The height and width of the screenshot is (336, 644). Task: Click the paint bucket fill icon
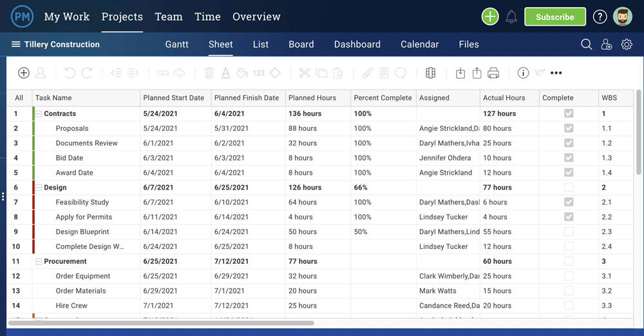tap(242, 73)
